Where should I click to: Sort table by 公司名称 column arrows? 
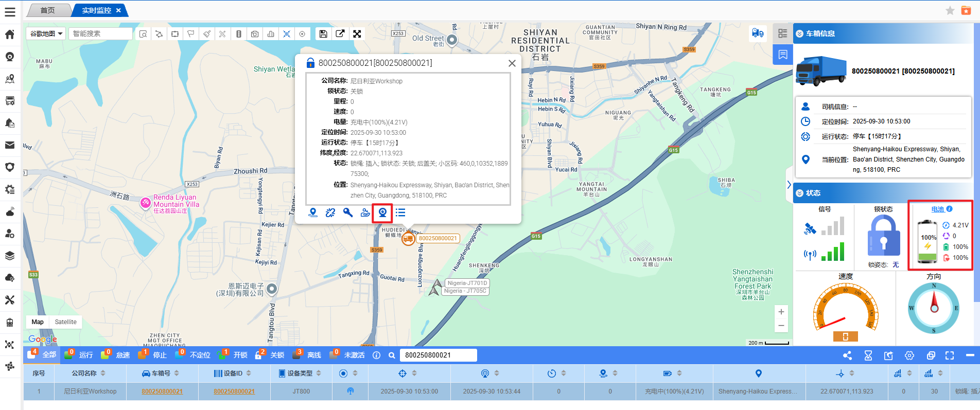coord(103,373)
